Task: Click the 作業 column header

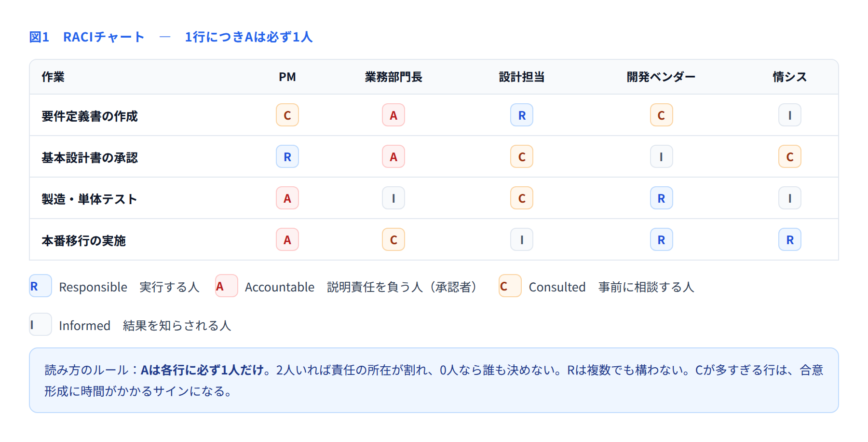Action: point(53,77)
